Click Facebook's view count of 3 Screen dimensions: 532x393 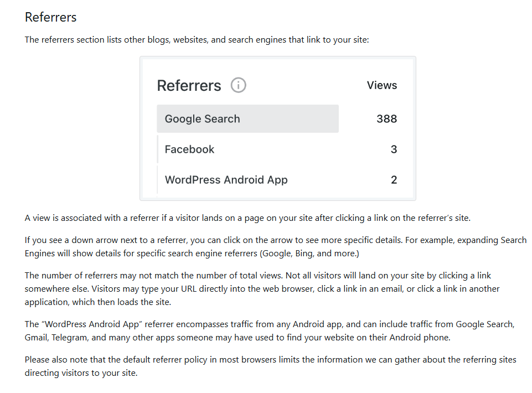tap(394, 149)
